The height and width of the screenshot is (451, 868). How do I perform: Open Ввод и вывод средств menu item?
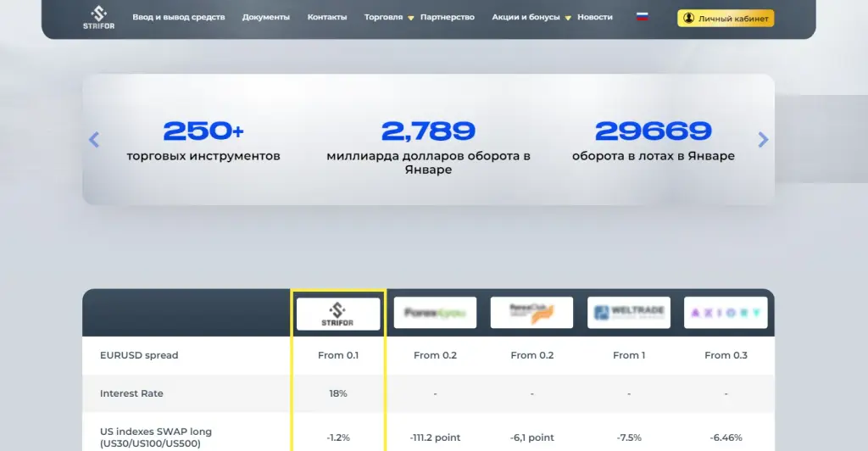pos(179,17)
